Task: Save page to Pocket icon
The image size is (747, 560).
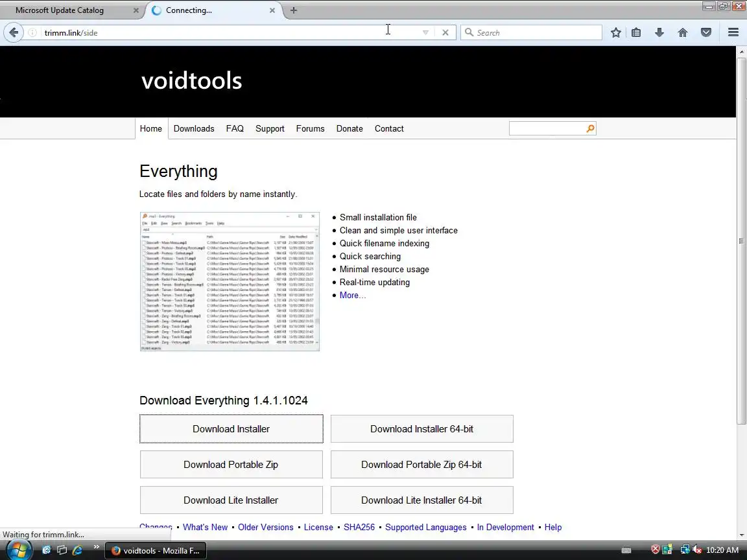Action: point(706,32)
